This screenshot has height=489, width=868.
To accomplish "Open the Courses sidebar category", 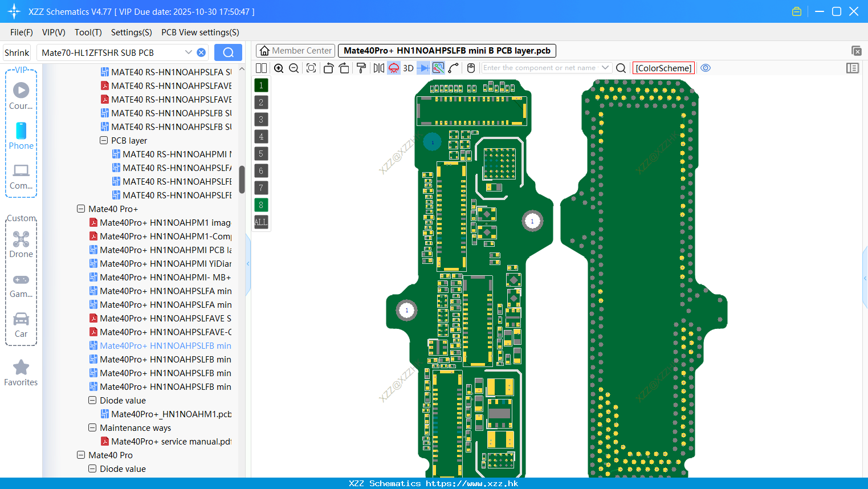I will point(21,96).
